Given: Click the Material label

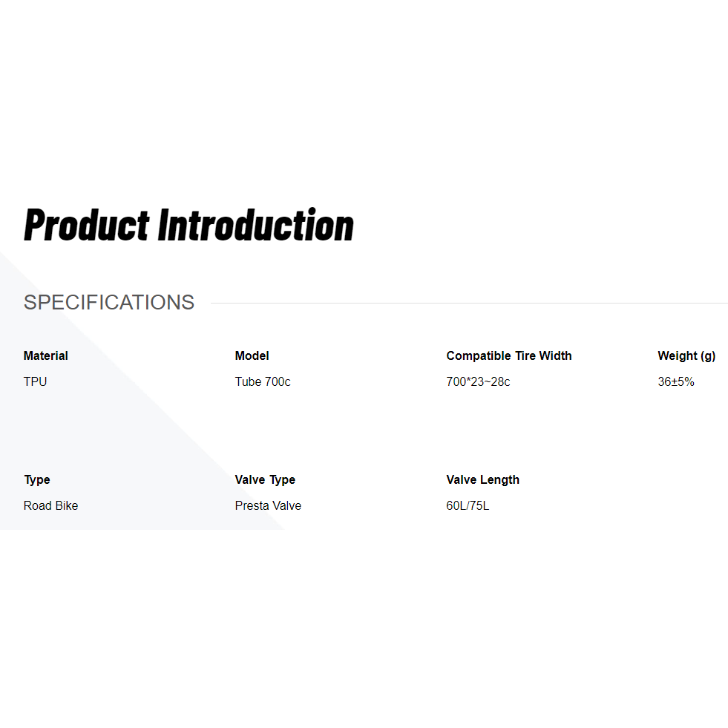Looking at the screenshot, I should click(46, 356).
